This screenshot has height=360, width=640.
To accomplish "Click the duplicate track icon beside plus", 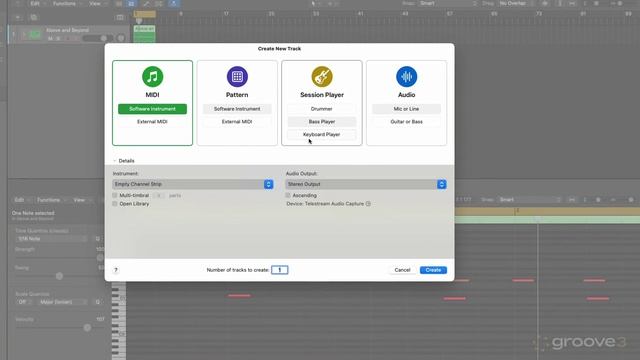I will 33,18.
